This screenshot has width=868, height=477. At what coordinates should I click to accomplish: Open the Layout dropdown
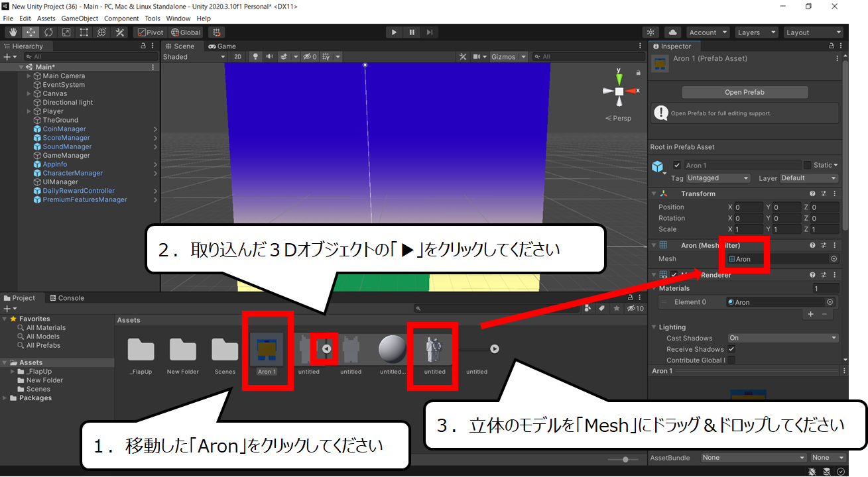813,32
